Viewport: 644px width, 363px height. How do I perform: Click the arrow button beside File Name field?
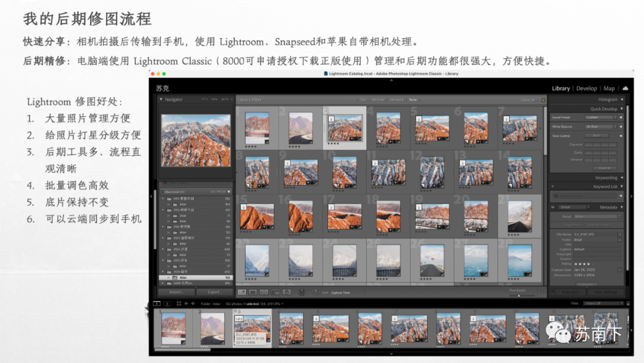pyautogui.click(x=620, y=234)
